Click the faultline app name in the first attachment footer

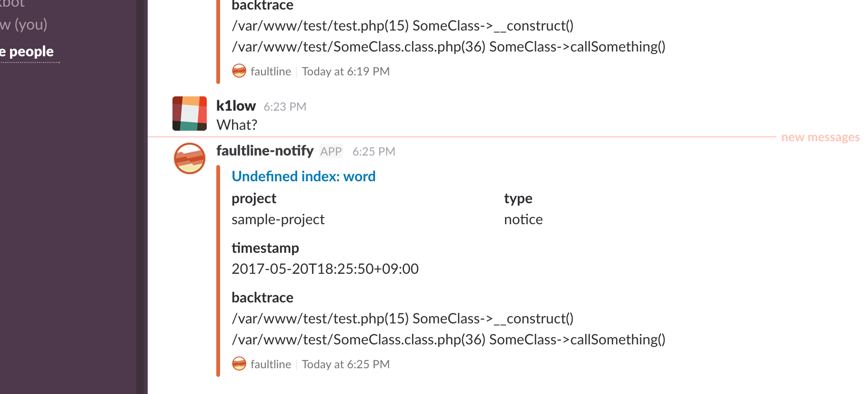[271, 71]
